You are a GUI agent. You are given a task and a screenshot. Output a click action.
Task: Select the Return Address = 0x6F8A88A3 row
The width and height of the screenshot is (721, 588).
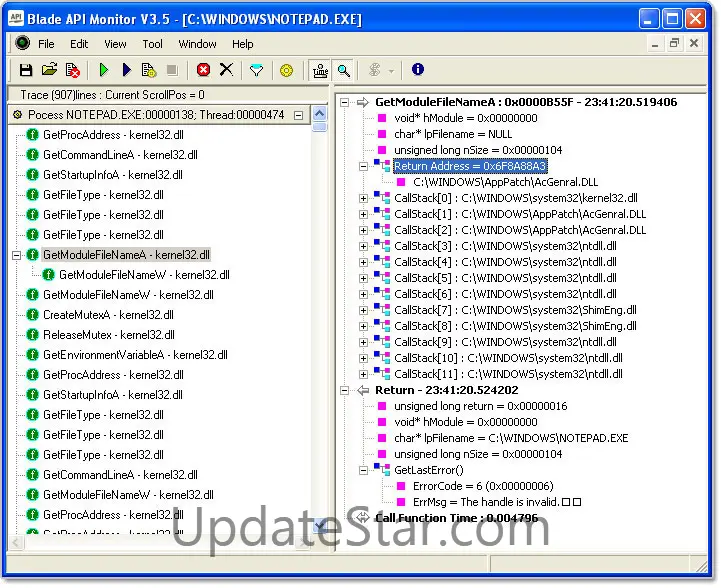click(469, 166)
